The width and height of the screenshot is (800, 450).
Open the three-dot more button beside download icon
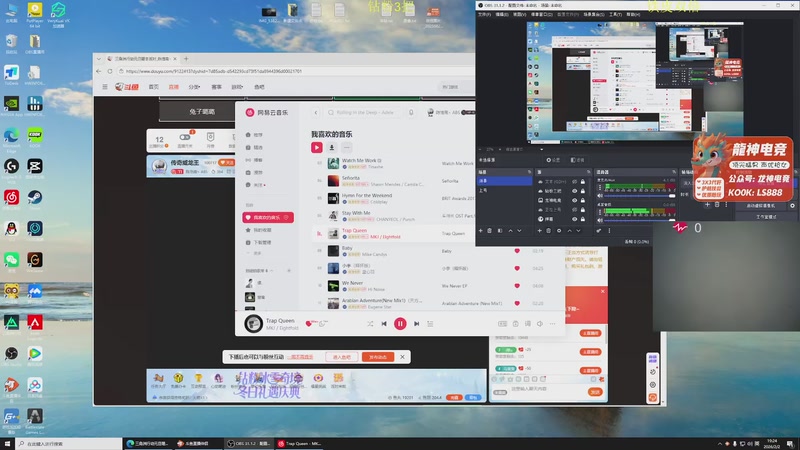pyautogui.click(x=346, y=147)
